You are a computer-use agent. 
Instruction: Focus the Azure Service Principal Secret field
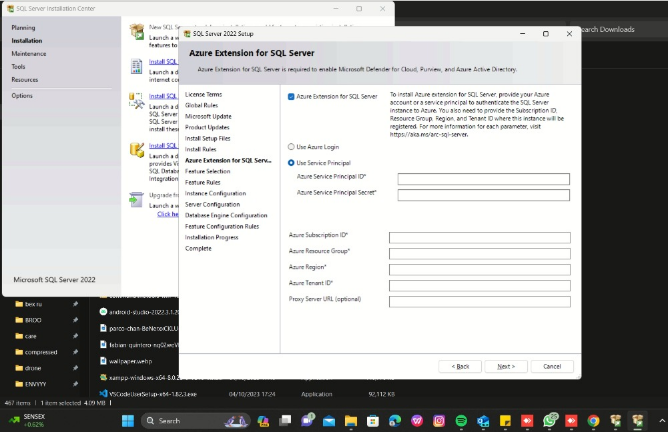[x=483, y=195]
